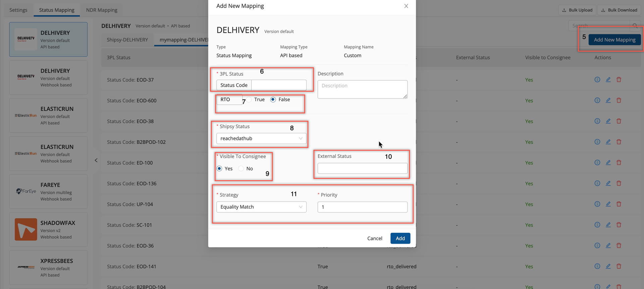Collapse the sidebar using the left chevron
Image resolution: width=644 pixels, height=289 pixels.
(96, 160)
